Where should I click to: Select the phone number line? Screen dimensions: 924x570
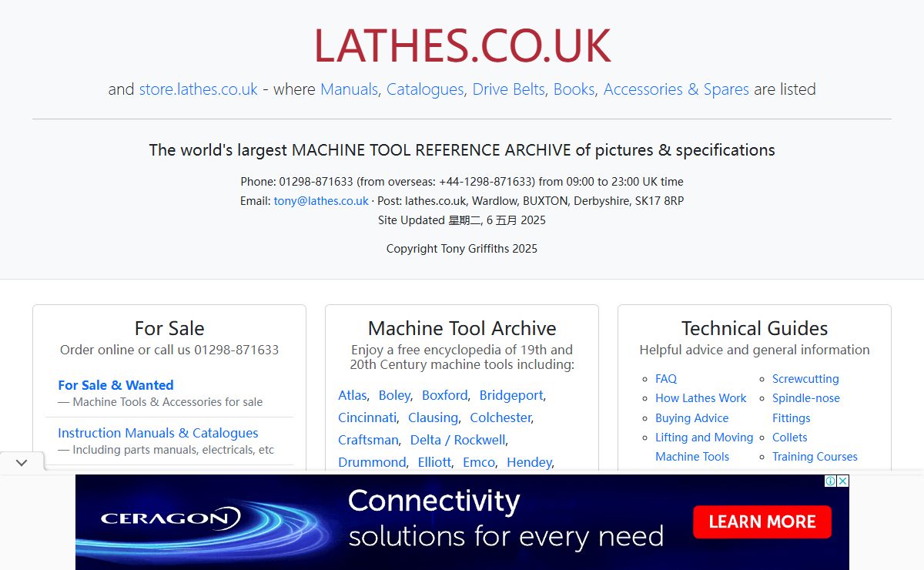coord(462,182)
